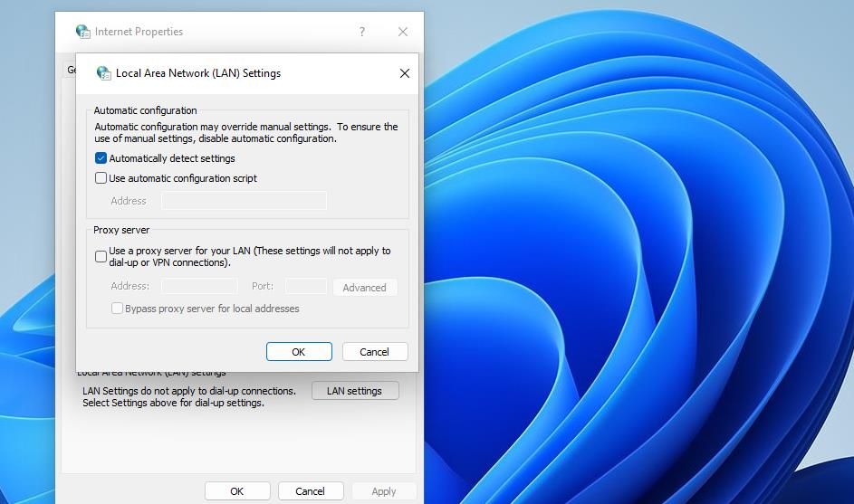Click OK in Internet Properties window
Viewport: 854px width, 504px height.
236,491
